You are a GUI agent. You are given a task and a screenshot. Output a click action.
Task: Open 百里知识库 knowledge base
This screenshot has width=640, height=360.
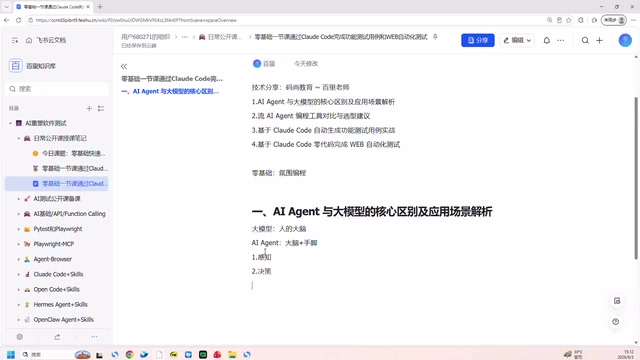[x=33, y=66]
